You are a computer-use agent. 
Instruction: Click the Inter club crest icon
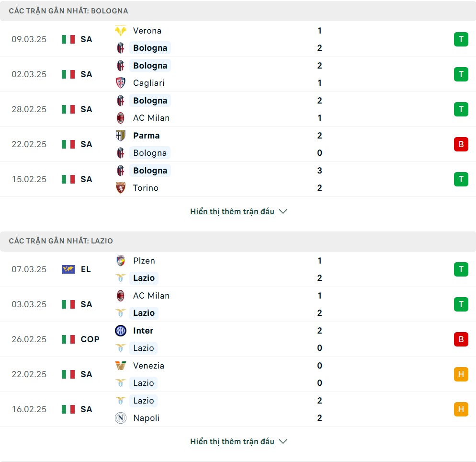click(121, 331)
